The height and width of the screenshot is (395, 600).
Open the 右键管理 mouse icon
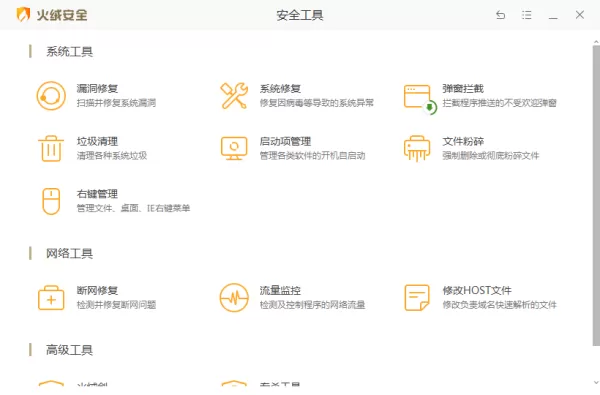coord(51,201)
